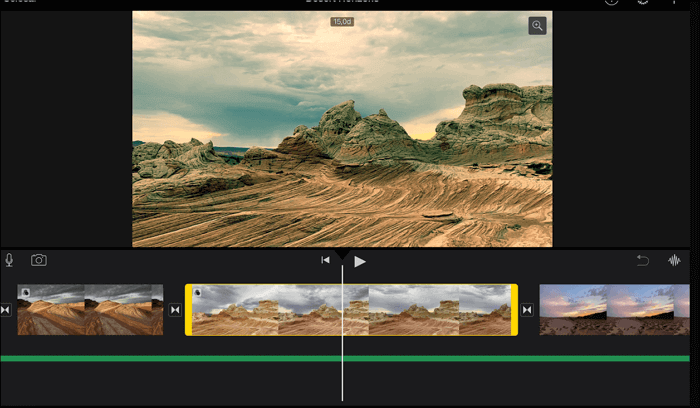
Task: Toggle the audio waveform display
Action: 675,260
